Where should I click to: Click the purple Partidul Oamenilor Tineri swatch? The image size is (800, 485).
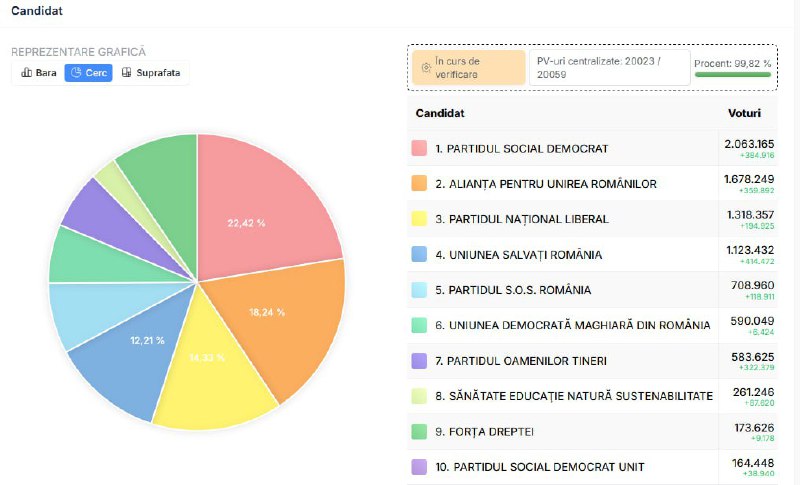click(x=420, y=360)
